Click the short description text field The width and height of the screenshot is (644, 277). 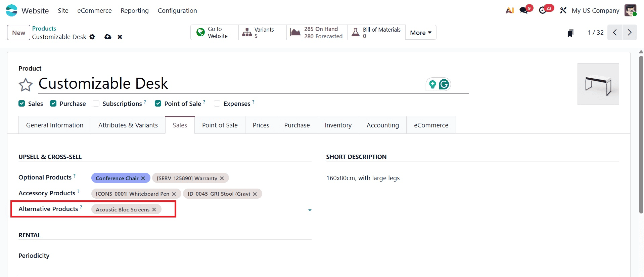pyautogui.click(x=472, y=178)
